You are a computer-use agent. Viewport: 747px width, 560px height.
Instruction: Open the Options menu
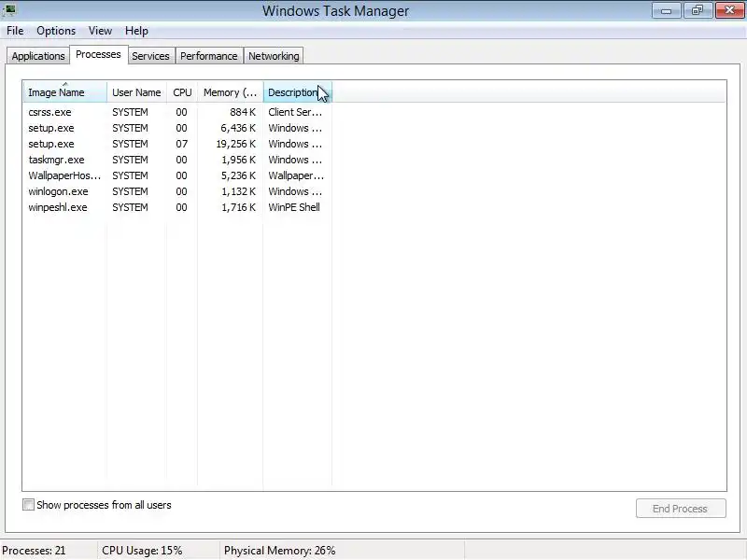coord(56,31)
